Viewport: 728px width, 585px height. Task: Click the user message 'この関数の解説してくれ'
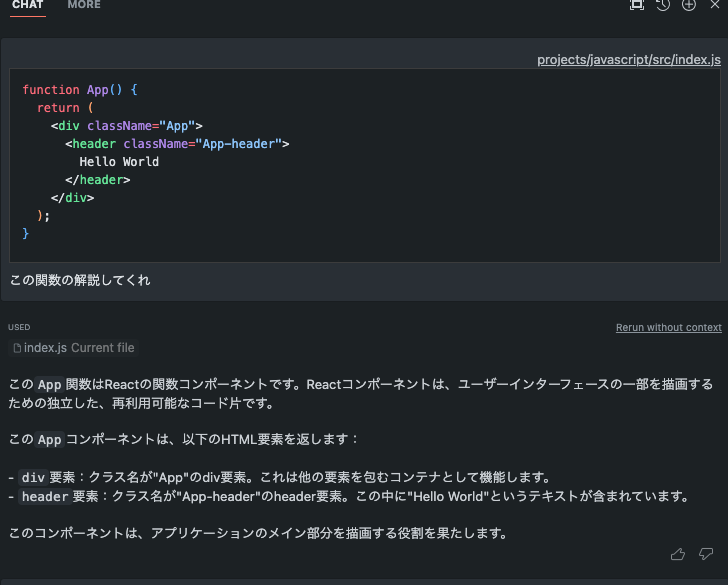[80, 280]
